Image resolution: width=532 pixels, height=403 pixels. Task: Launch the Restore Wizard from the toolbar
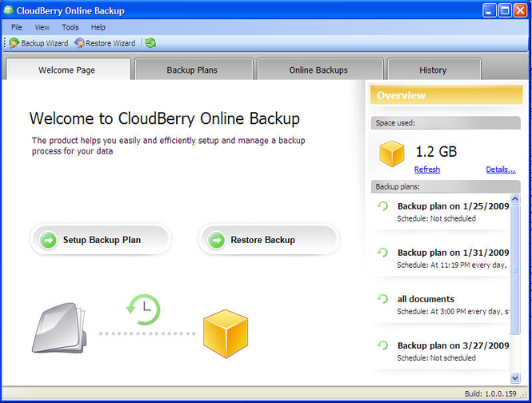click(x=105, y=43)
